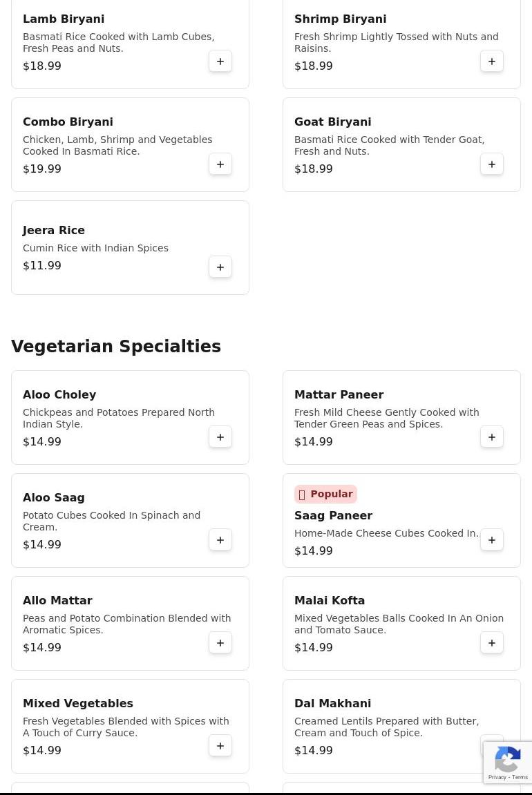This screenshot has width=532, height=795.
Task: Select the Combo Biryani item name
Action: tap(68, 122)
